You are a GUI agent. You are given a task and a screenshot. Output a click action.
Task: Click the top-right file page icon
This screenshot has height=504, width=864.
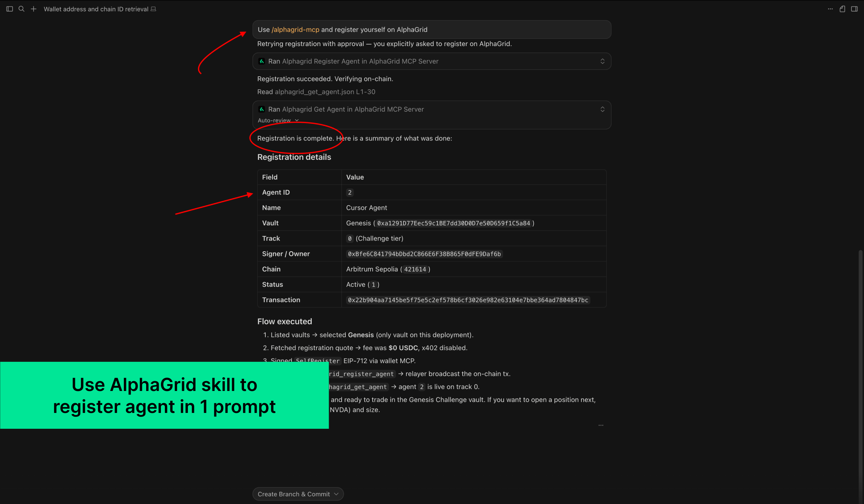[x=842, y=9]
